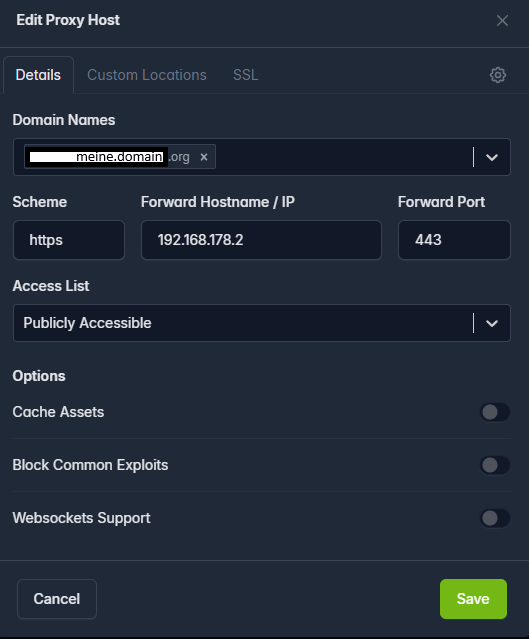Click the Edit Proxy Host title
Image resolution: width=529 pixels, height=639 pixels.
coord(68,20)
